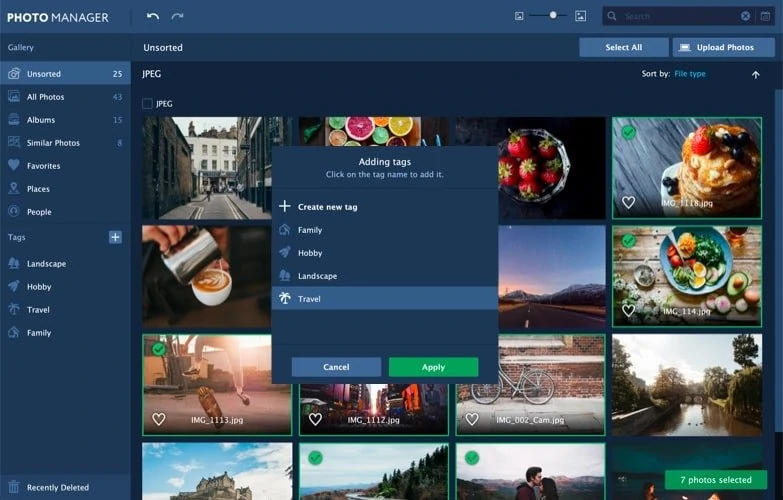Clear search with the X icon
This screenshot has height=500, width=783.
745,16
